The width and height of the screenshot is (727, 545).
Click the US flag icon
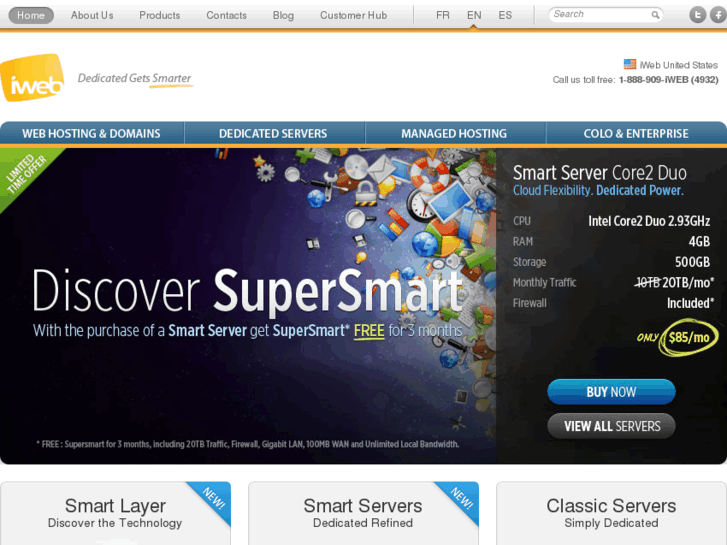630,64
